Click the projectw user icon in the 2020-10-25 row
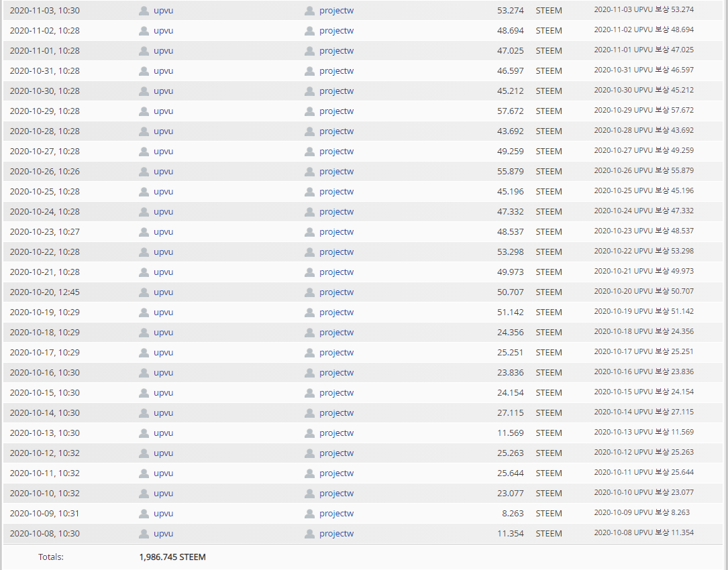 pos(310,192)
